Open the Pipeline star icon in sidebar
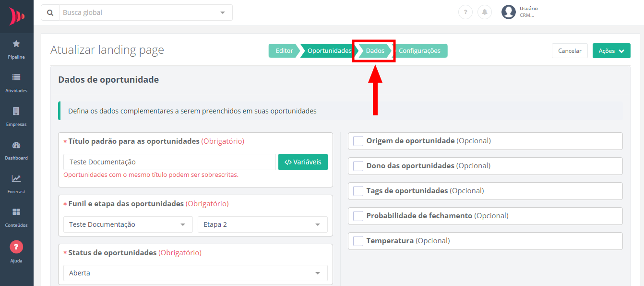The image size is (644, 286). click(16, 44)
